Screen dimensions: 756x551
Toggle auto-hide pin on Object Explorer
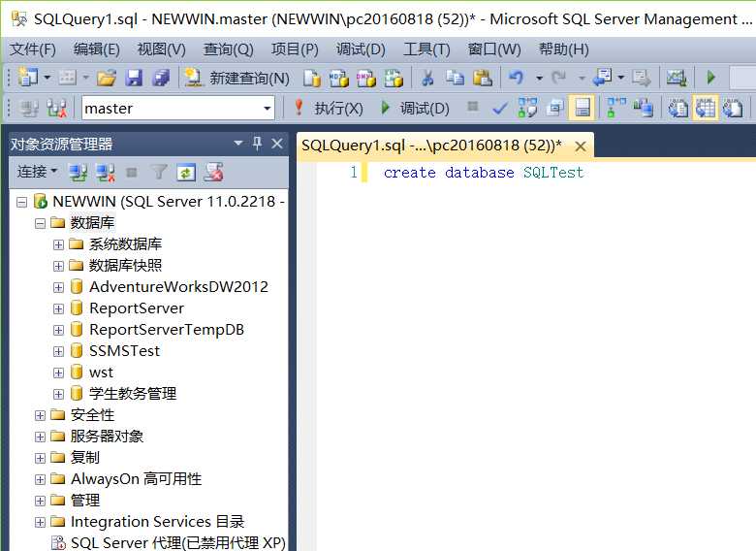coord(258,144)
